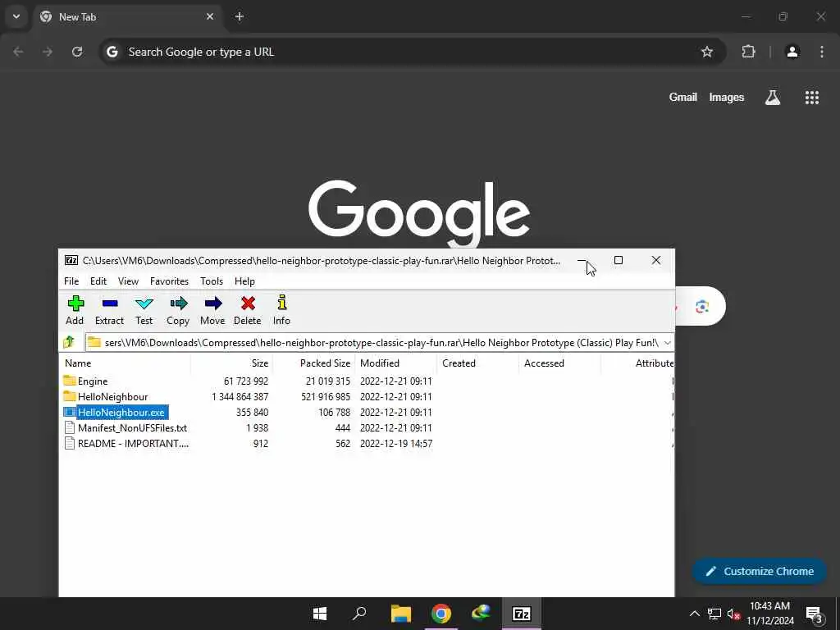Click the muted volume tray icon
Screen dimensions: 840x630
click(733, 614)
